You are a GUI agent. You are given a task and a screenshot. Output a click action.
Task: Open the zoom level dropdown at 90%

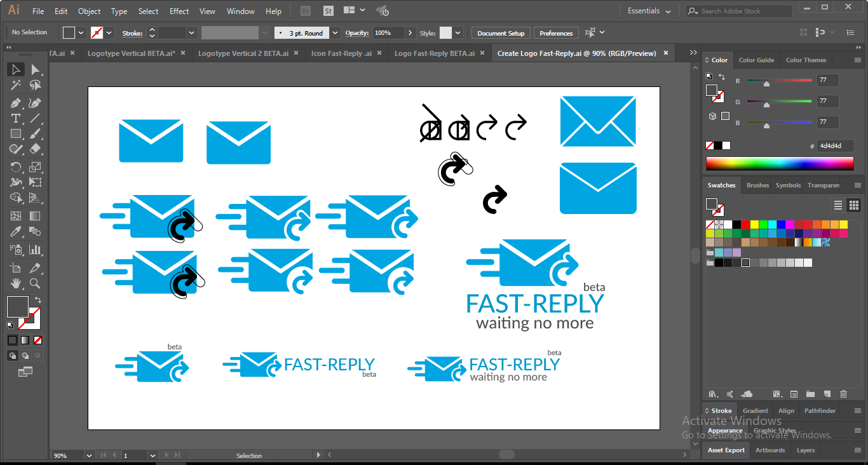(89, 455)
